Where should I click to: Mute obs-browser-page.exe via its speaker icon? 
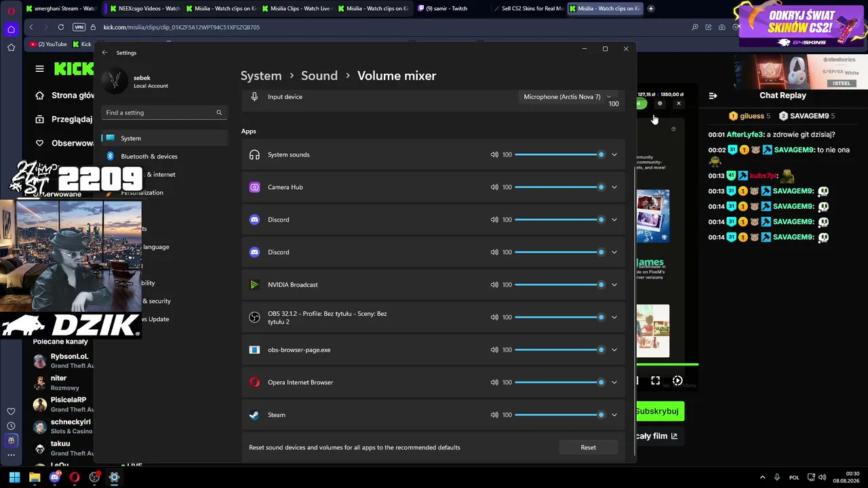click(494, 350)
